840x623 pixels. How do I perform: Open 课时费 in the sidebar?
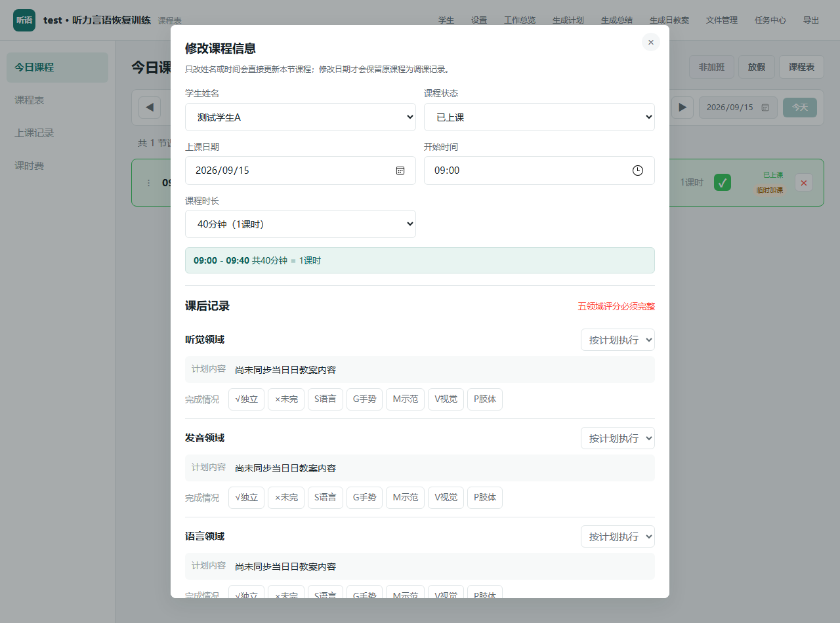click(57, 166)
